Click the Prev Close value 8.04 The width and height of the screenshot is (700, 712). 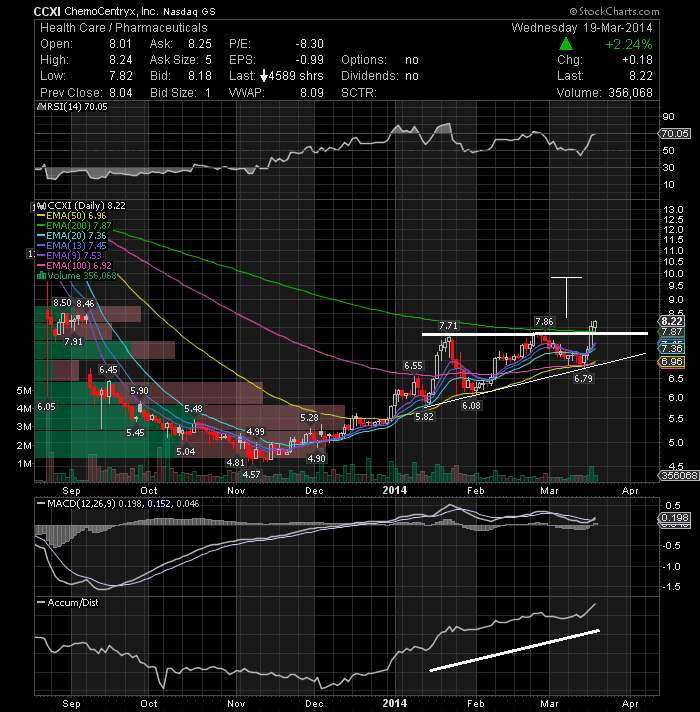click(x=120, y=93)
